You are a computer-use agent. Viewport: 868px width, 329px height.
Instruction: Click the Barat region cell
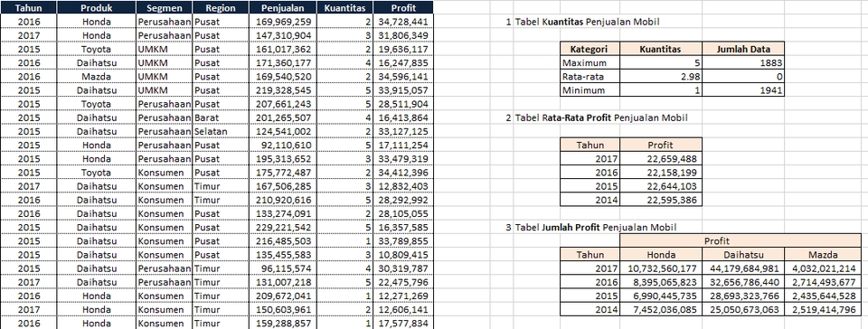point(221,117)
